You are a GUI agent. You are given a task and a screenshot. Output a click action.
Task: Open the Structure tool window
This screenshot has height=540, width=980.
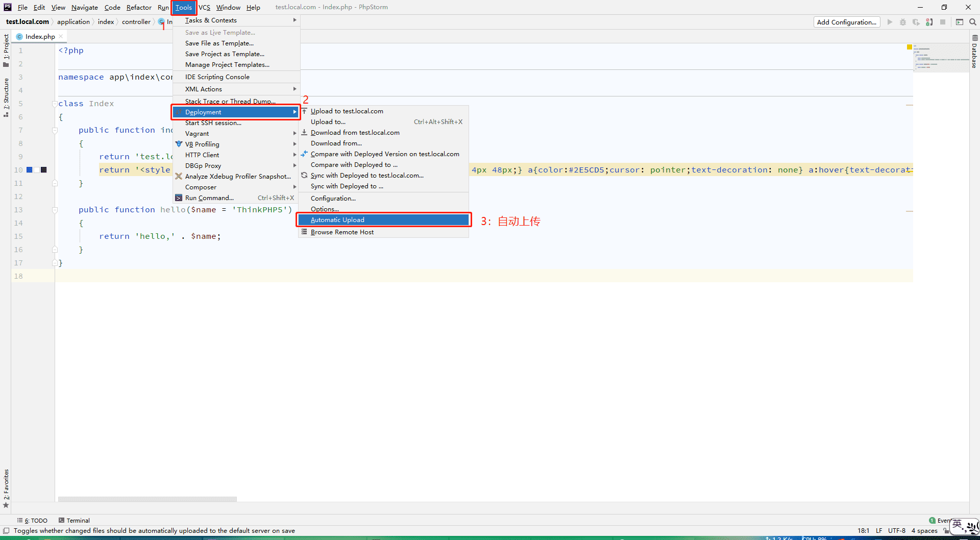(x=6, y=97)
